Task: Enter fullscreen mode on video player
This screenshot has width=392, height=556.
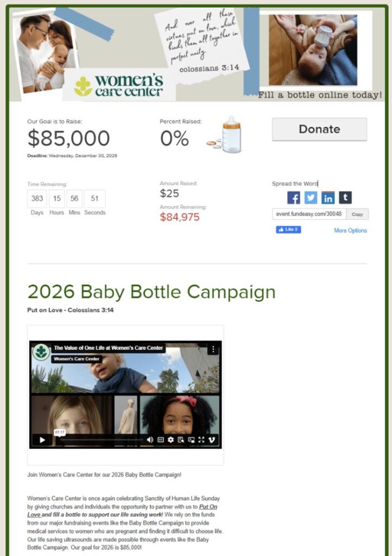Action: click(x=201, y=440)
